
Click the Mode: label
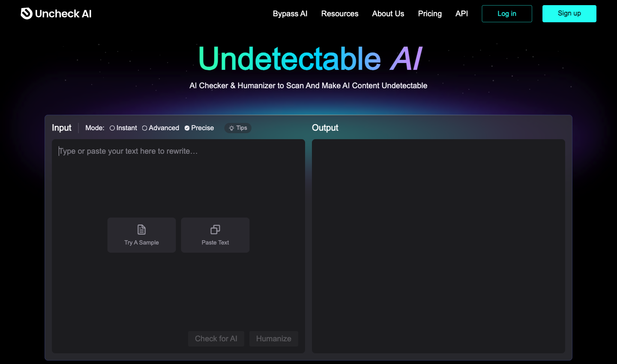[x=95, y=128]
